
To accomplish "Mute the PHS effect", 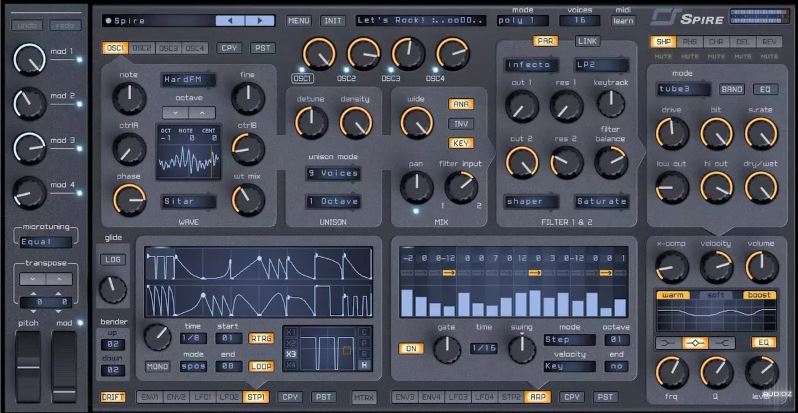I will pyautogui.click(x=690, y=57).
